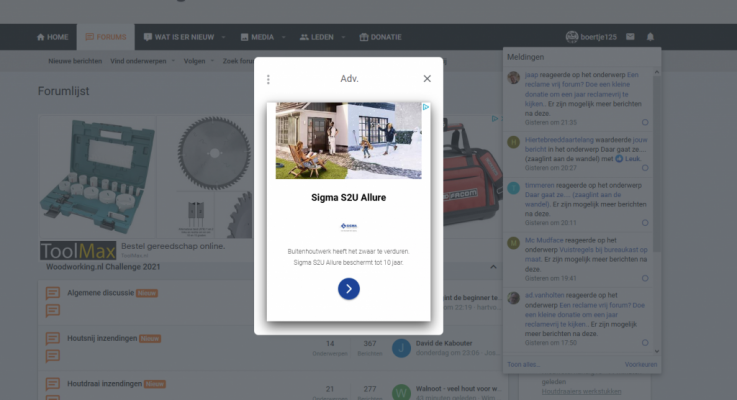Open the boertje125 account menu
The image size is (737, 400).
(x=591, y=37)
